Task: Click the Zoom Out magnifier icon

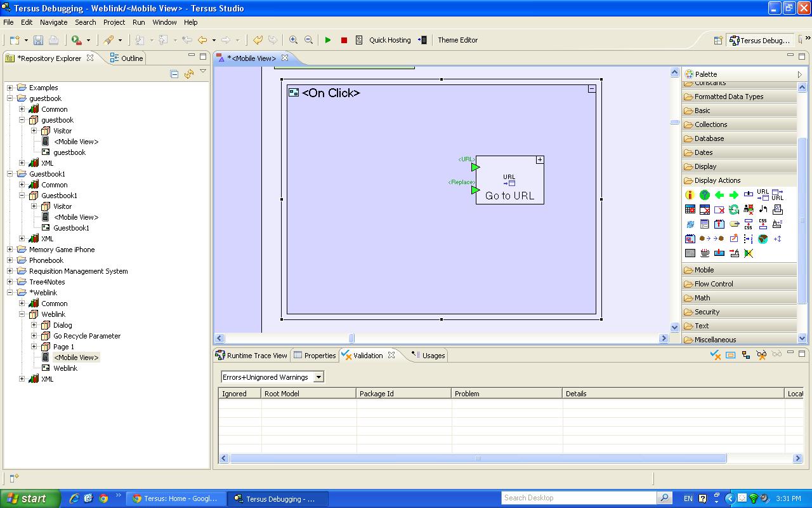Action: [x=309, y=40]
